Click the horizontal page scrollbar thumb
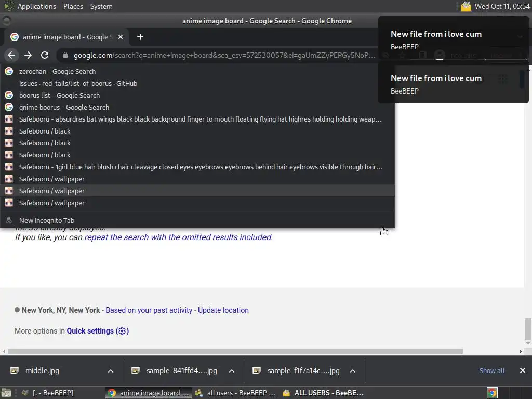Screen dimensions: 532x399 click(x=235, y=352)
